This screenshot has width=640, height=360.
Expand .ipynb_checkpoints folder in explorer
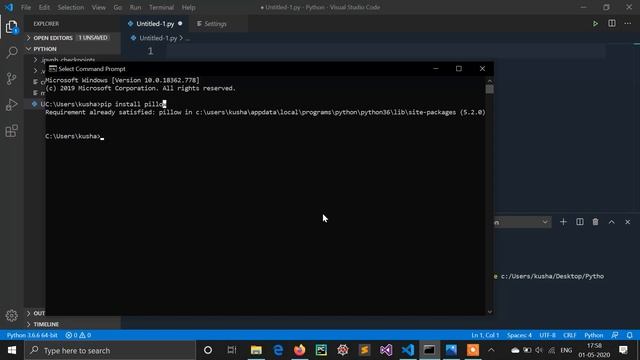[x=68, y=60]
